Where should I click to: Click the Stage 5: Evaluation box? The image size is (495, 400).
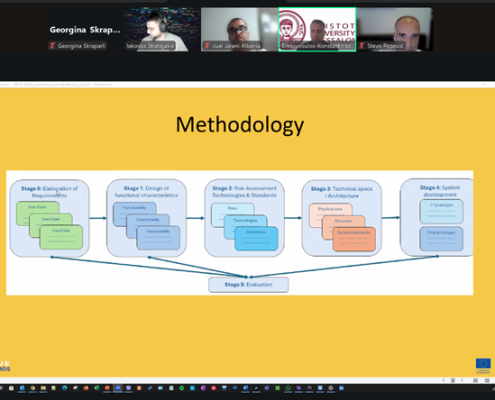pos(248,285)
